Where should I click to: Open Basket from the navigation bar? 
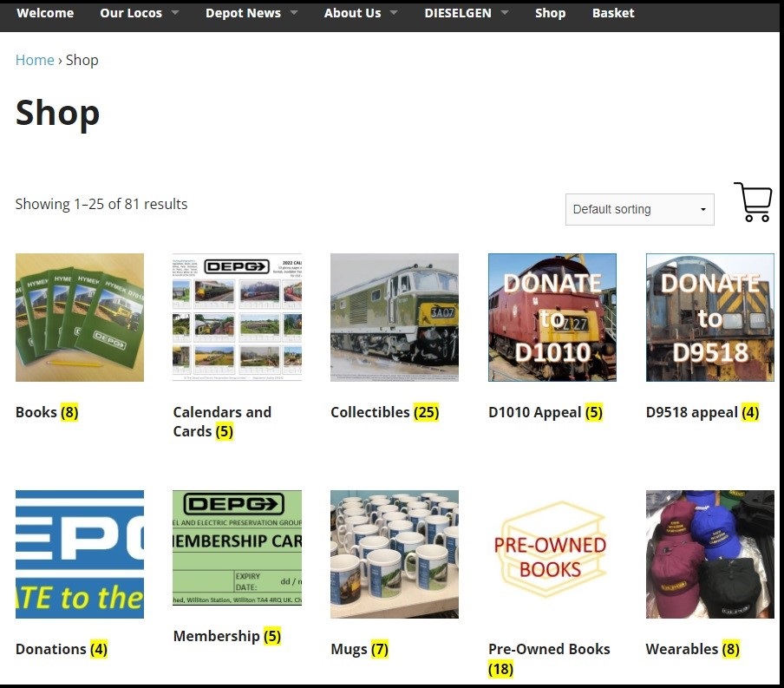tap(613, 13)
